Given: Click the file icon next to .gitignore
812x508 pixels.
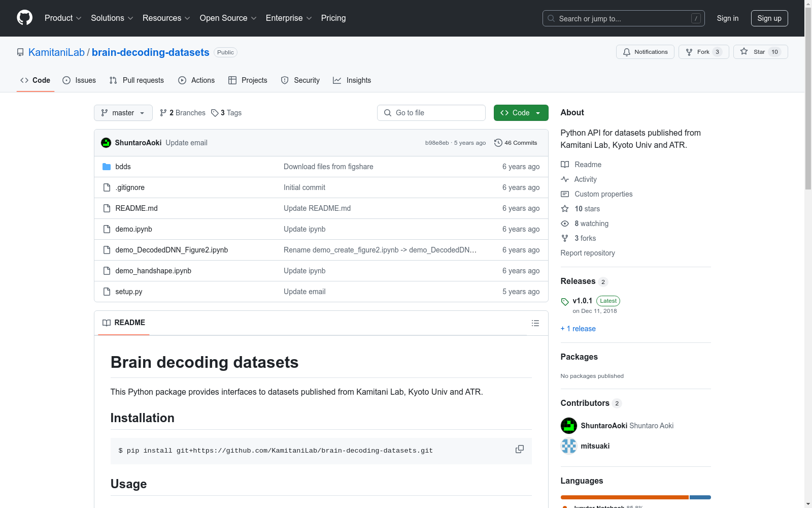Looking at the screenshot, I should point(107,187).
